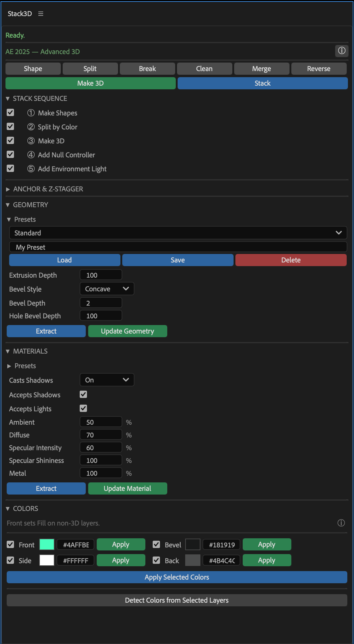Viewport: 354px width, 644px height.
Task: Load the selected geometry preset
Action: (x=65, y=260)
